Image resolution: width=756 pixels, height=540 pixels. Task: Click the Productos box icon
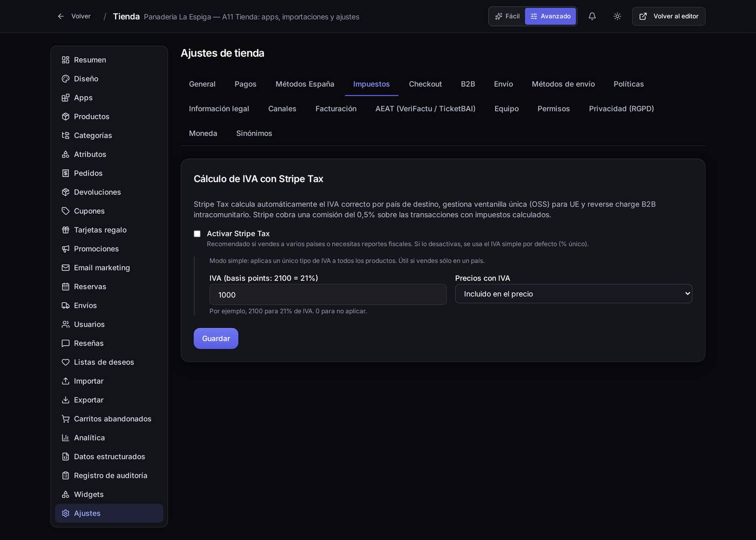click(x=65, y=117)
